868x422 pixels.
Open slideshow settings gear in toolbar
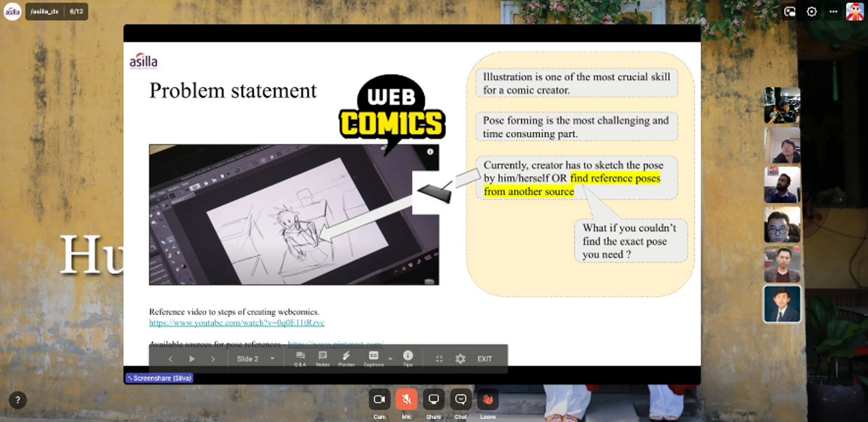[461, 359]
